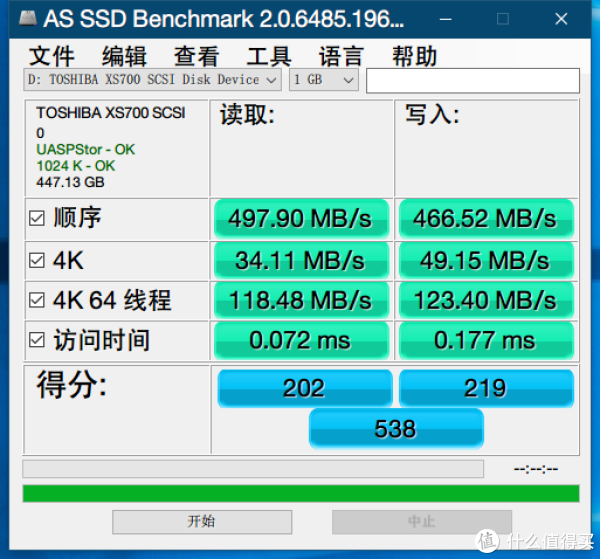Viewport: 600px width, 559px height.
Task: Expand the TOSHIBA XS700 drive selection dropdown
Action: (152, 80)
